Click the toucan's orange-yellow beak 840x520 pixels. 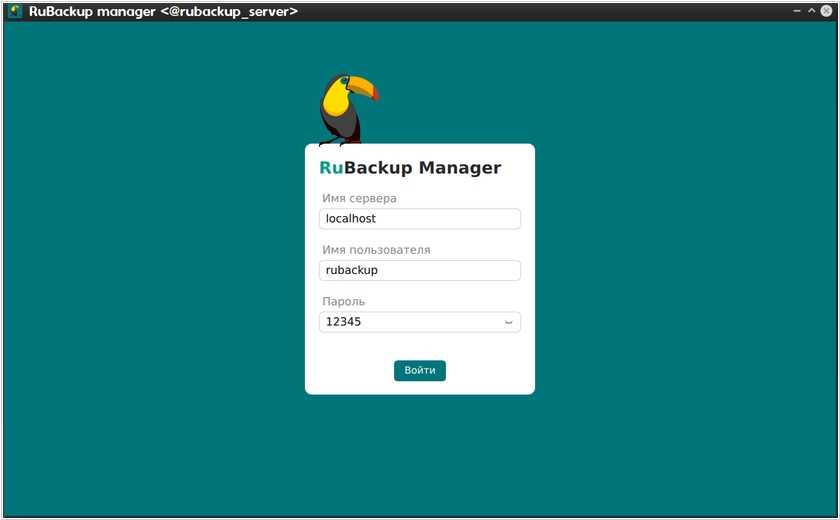364,89
